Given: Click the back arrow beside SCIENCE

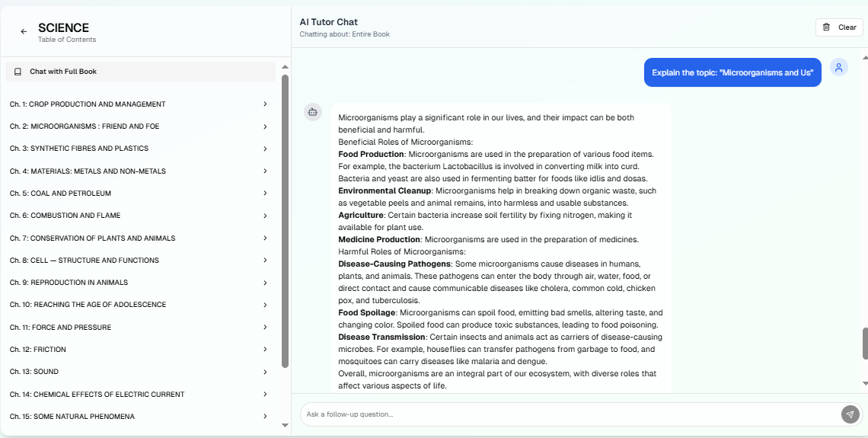Looking at the screenshot, I should tap(24, 31).
